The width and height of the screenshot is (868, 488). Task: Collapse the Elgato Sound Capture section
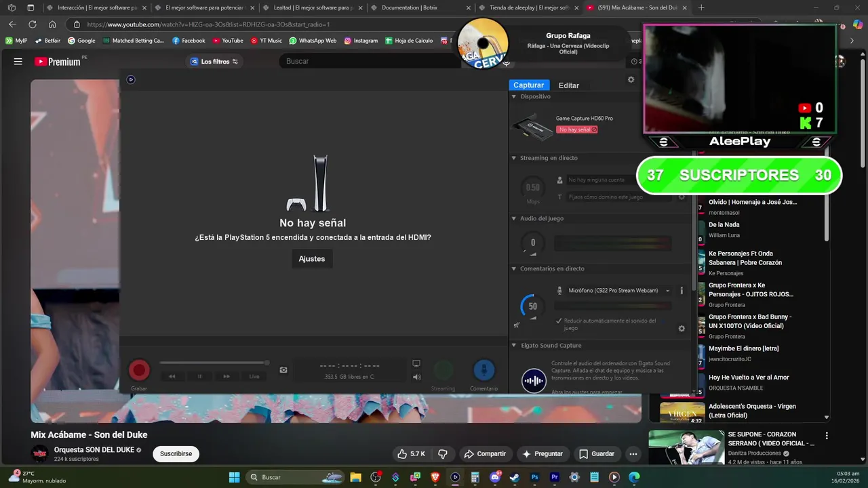(514, 345)
